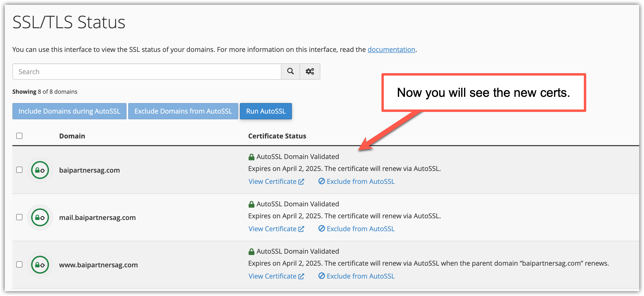This screenshot has width=644, height=296.
Task: Click Include Domains during AutoSSL button
Action: point(69,111)
